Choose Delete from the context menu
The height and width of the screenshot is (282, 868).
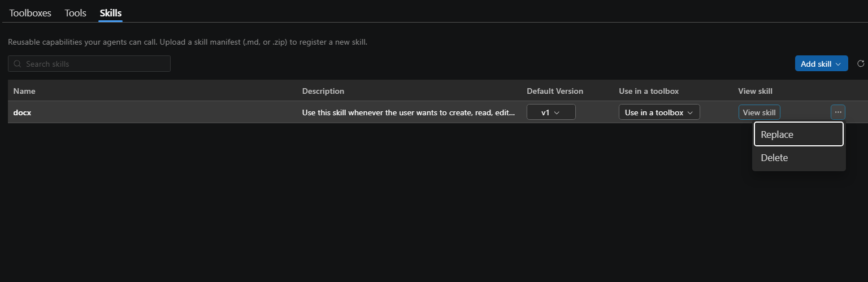[x=798, y=158]
